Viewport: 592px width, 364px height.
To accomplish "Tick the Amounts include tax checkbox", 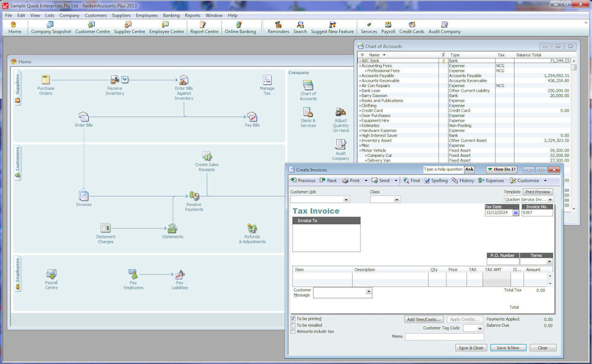I will point(293,331).
